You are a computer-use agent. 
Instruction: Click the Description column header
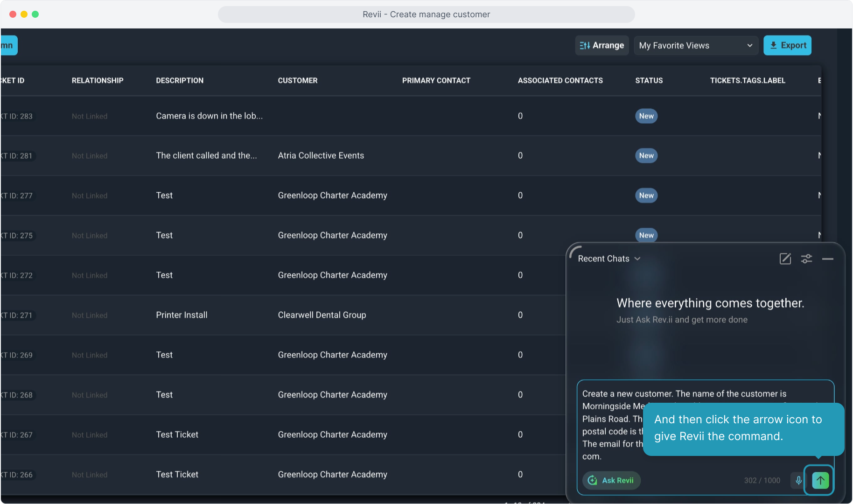tap(180, 80)
